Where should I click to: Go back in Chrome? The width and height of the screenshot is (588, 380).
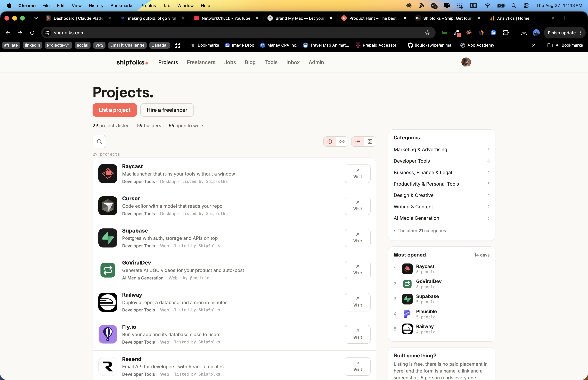(x=8, y=32)
